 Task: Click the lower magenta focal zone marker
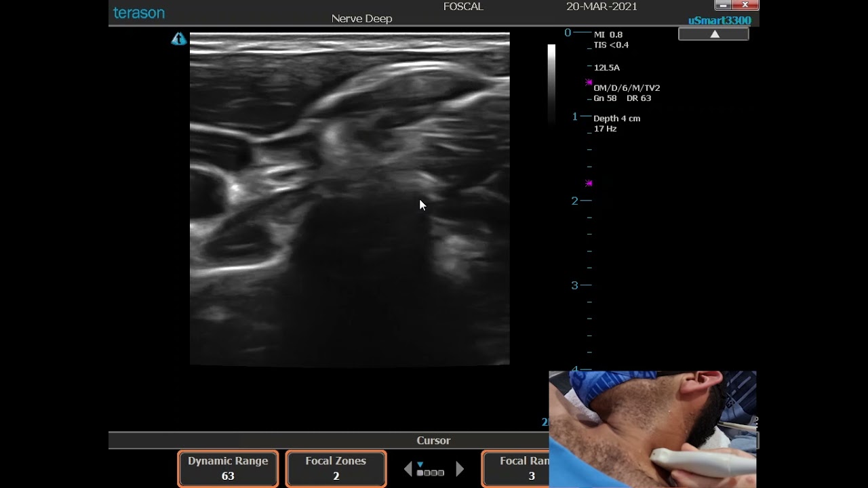click(x=589, y=183)
